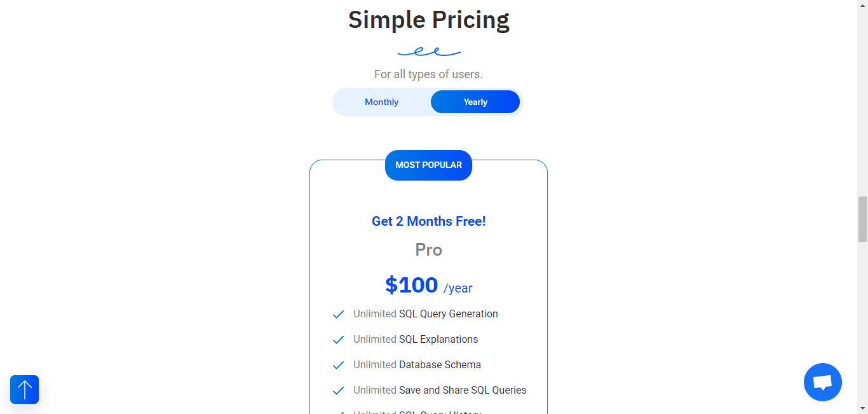Click the vertical scrollbar thumb
The height and width of the screenshot is (414, 868).
(862, 219)
